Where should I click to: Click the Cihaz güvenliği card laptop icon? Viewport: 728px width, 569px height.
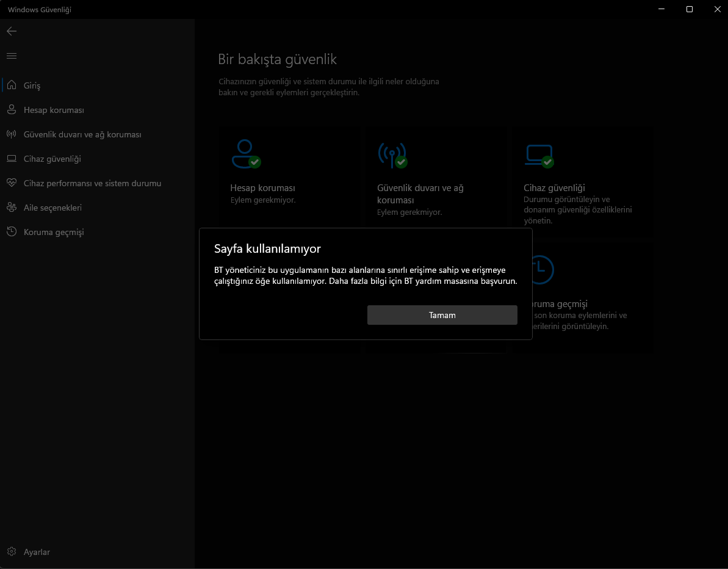pos(539,156)
